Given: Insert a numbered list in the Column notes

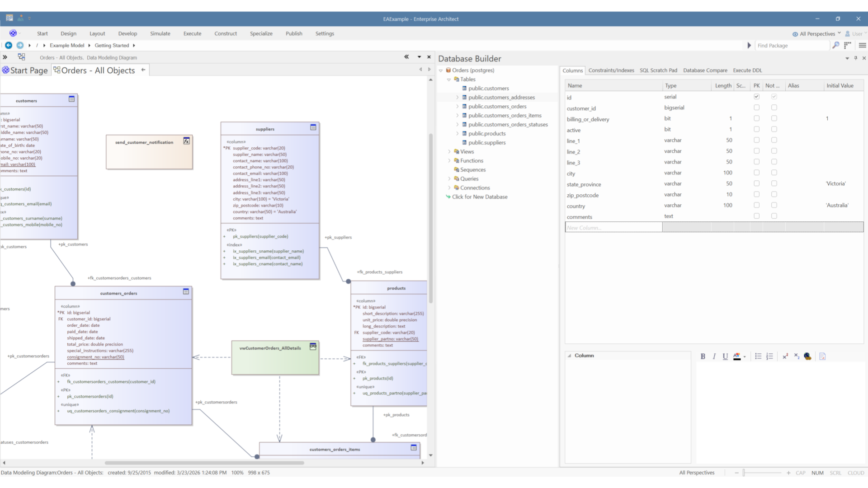Looking at the screenshot, I should click(x=770, y=357).
